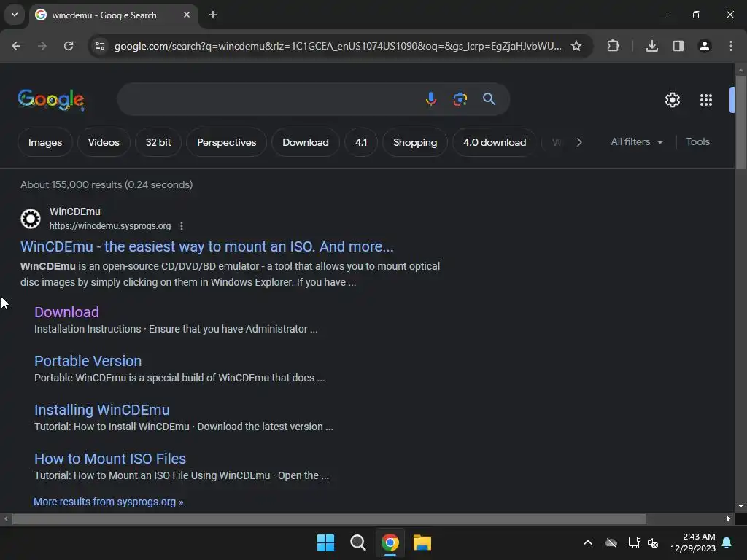Select the 32 bit filter chip
The width and height of the screenshot is (747, 560).
[x=158, y=142]
